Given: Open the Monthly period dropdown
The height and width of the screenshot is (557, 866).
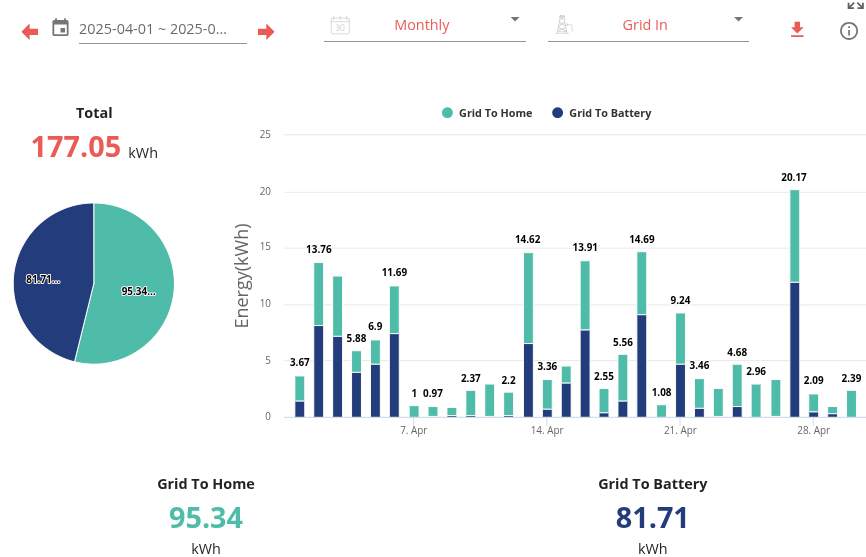Looking at the screenshot, I should pyautogui.click(x=424, y=25).
